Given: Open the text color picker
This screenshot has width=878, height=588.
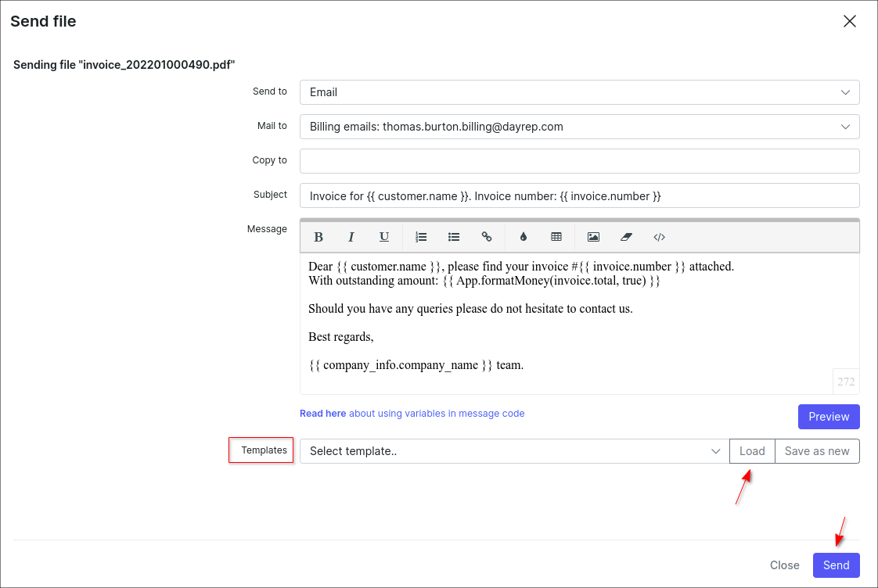Looking at the screenshot, I should coord(524,237).
